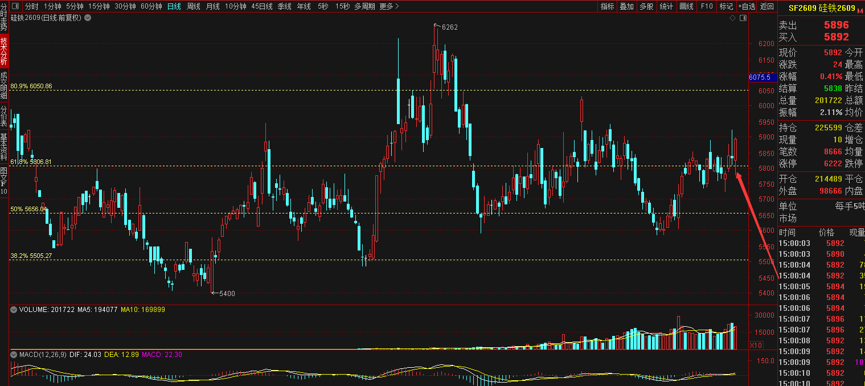The width and height of the screenshot is (865, 386).
Task: Click the 6262 high price marker
Action: [447, 26]
